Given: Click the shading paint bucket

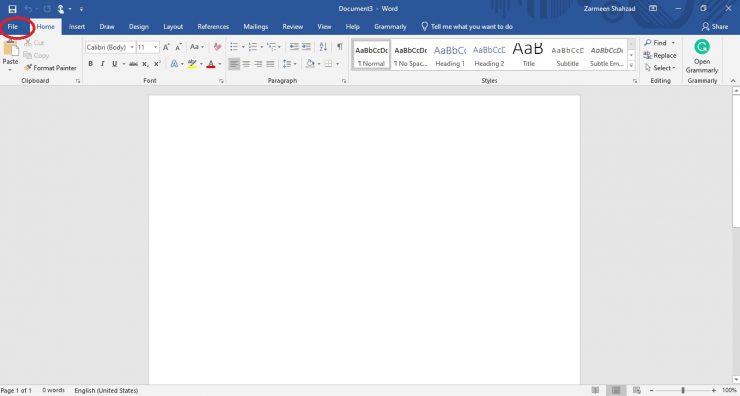Looking at the screenshot, I should 310,64.
